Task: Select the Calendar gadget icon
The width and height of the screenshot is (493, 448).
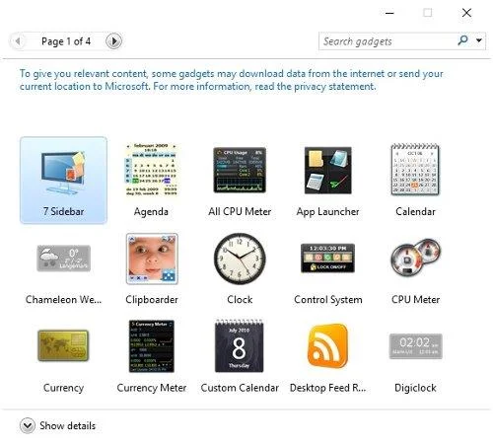Action: click(x=415, y=170)
